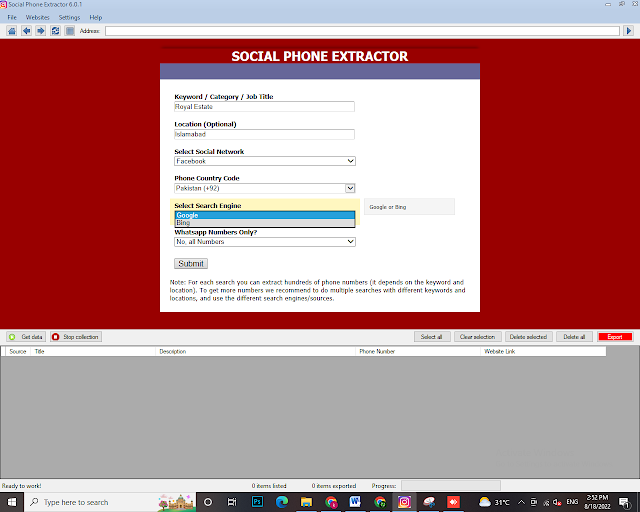Click the '0 items listed' status text

point(269,486)
